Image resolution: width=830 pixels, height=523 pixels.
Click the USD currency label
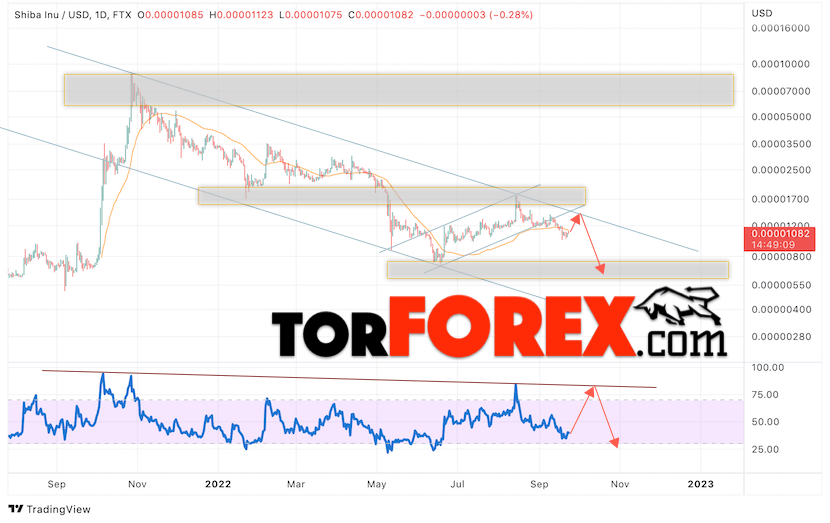(x=762, y=13)
